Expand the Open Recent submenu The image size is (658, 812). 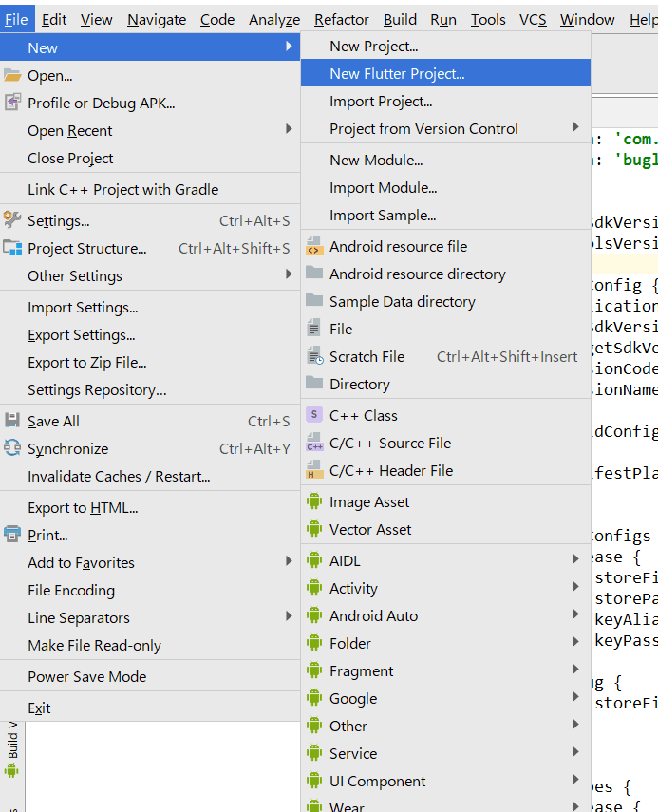[289, 130]
